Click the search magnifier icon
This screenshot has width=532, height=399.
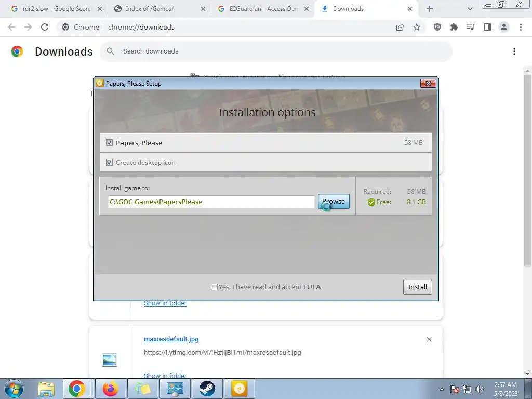click(110, 51)
